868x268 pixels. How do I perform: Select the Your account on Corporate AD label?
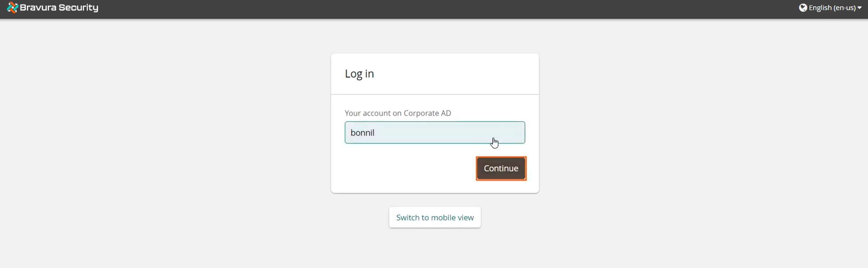click(397, 113)
